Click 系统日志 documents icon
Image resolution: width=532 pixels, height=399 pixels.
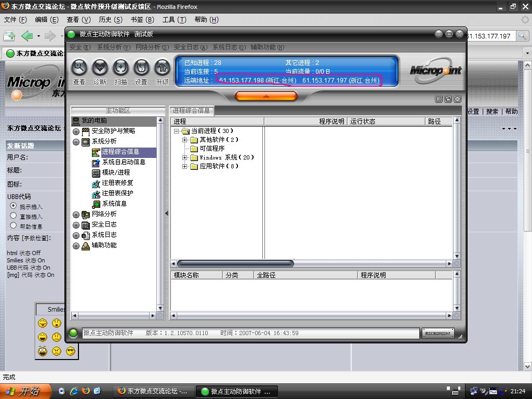(x=86, y=235)
